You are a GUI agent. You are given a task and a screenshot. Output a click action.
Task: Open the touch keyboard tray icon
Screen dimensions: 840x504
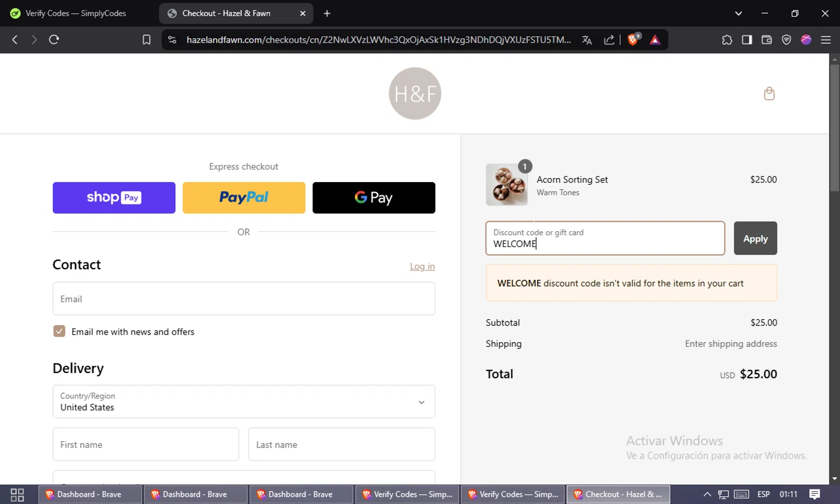point(741,494)
